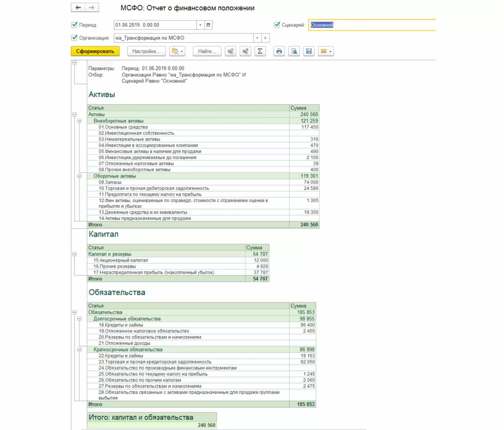Collapse the Долгосрочные обязательства group

(x=79, y=319)
